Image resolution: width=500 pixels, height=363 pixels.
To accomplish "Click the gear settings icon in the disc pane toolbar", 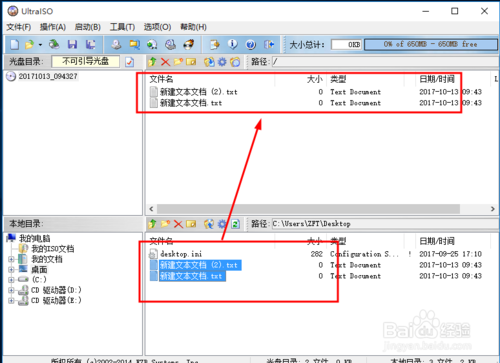I will coord(222,62).
